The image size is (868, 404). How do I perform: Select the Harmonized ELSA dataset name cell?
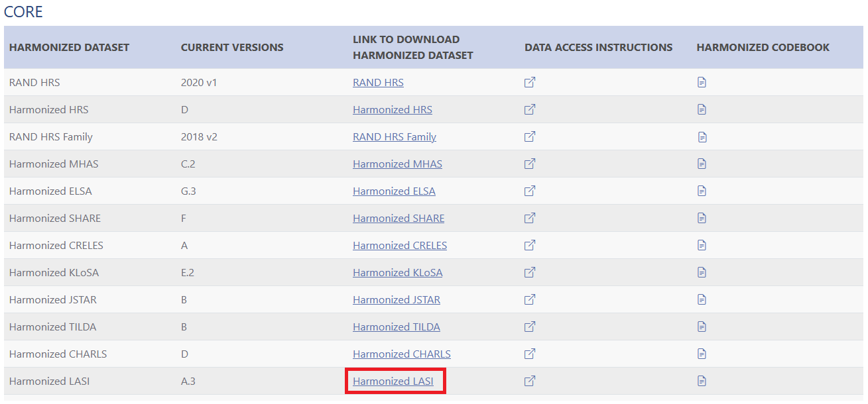pyautogui.click(x=50, y=191)
